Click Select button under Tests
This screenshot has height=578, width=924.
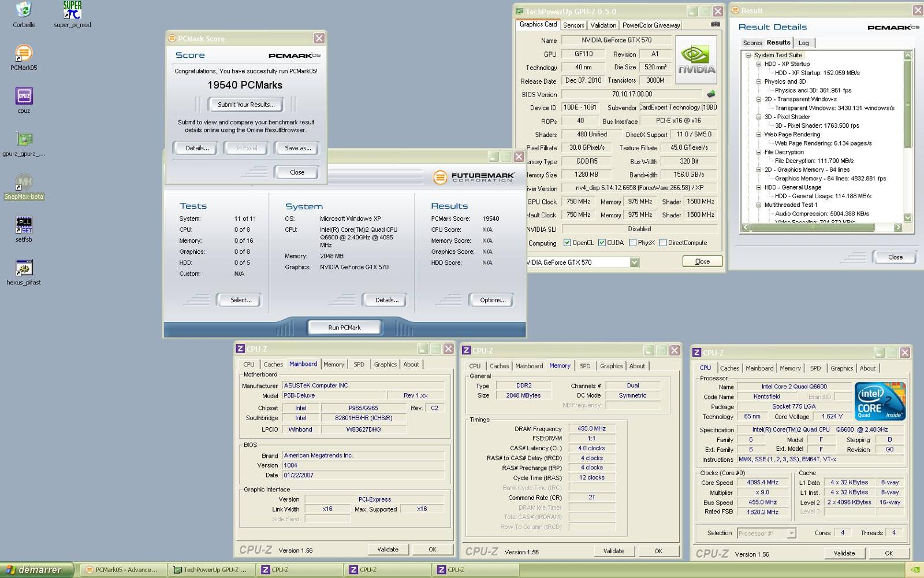coord(241,300)
